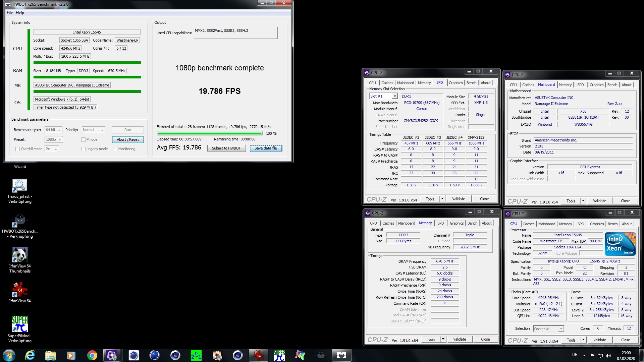Image resolution: width=644 pixels, height=362 pixels.
Task: Click Close button in Memory CPU-Z window
Action: click(485, 339)
